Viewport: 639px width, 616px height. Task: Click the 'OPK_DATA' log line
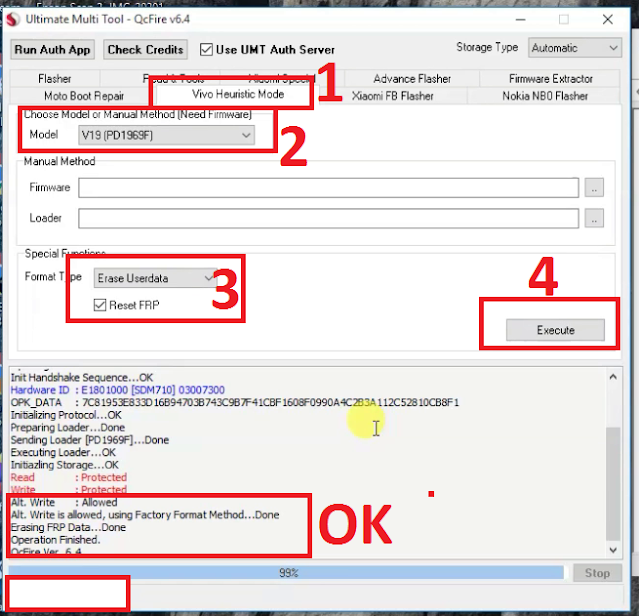coord(235,403)
